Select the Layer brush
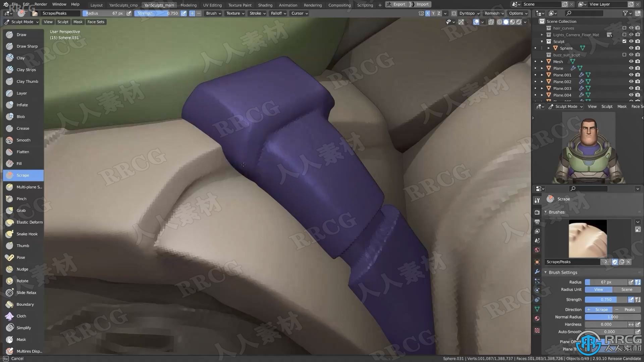 coord(23,93)
